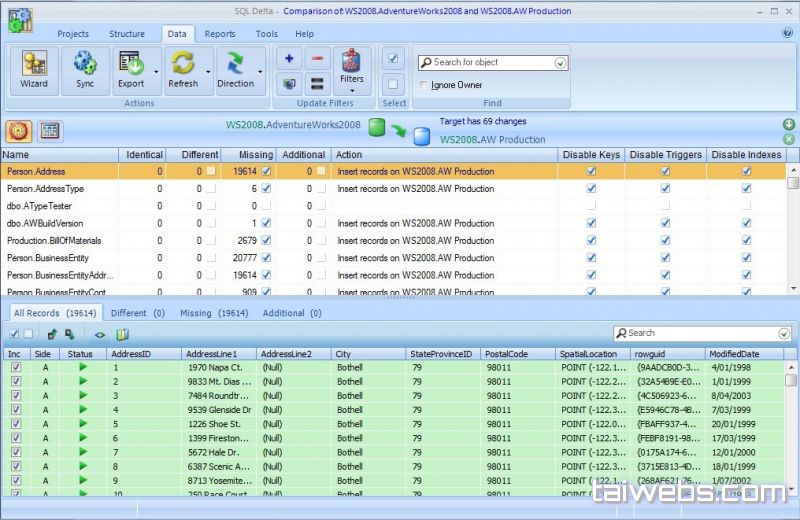Click the Sync button in Actions
800x520 pixels.
85,70
